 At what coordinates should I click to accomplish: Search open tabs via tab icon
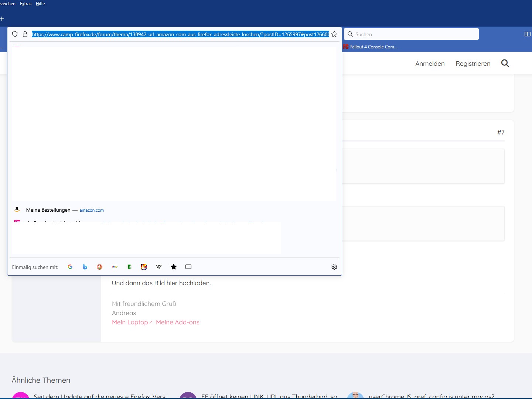tap(188, 267)
